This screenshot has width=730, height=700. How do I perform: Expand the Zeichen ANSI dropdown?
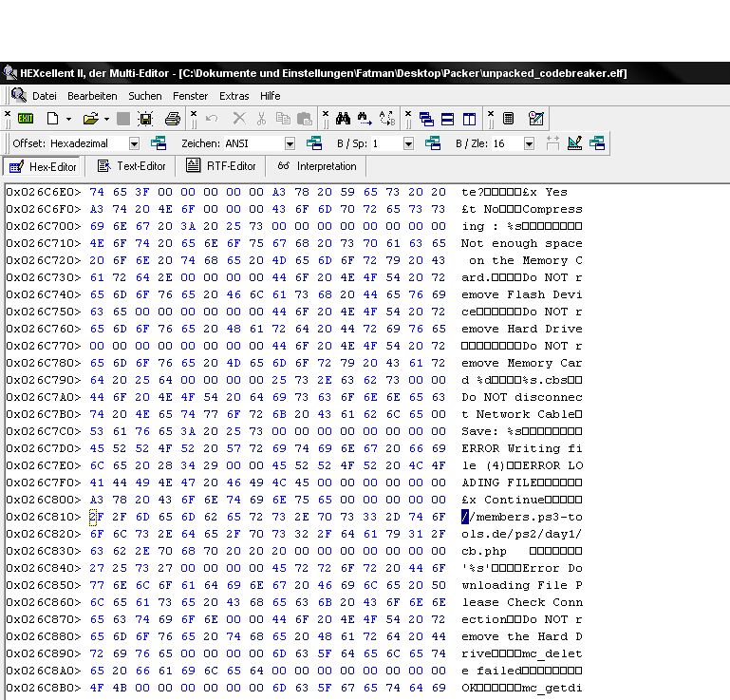pos(290,143)
